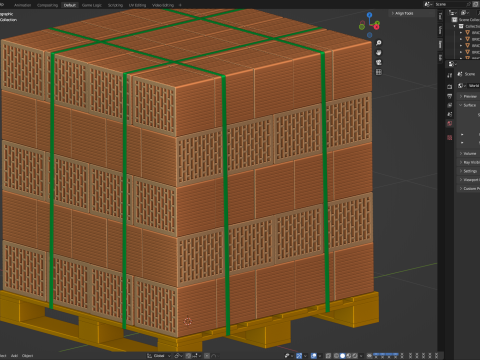Switch to the Video Editing workspace tab
Viewport: 480px width, 360px height.
(x=163, y=5)
